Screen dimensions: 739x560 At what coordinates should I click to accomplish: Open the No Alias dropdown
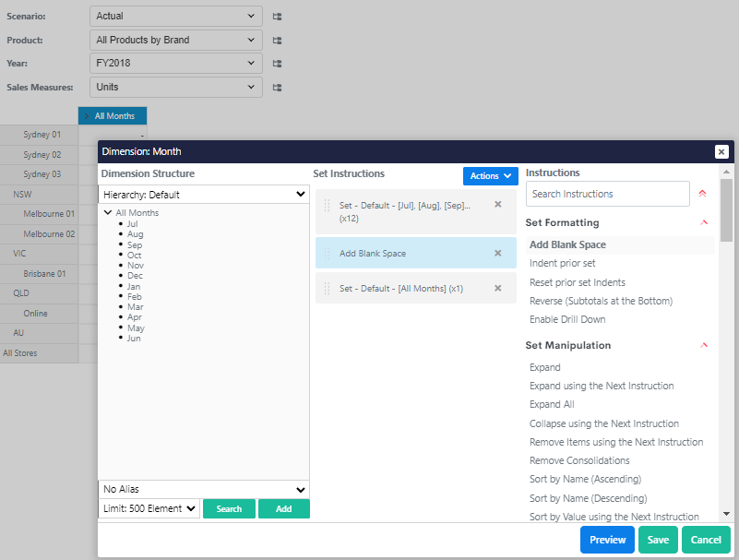coord(203,489)
